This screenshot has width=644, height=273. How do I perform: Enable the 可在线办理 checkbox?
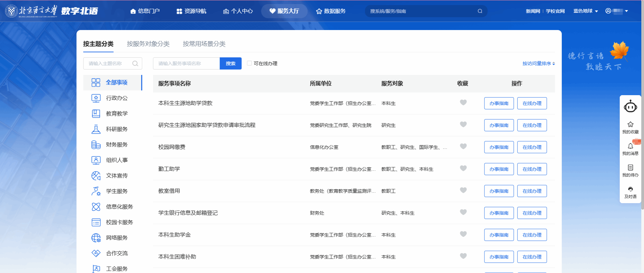point(250,63)
